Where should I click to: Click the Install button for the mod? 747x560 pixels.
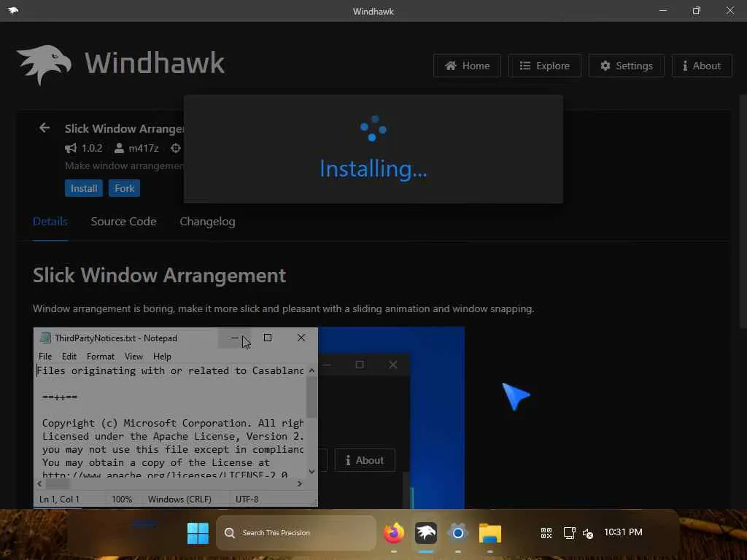(x=84, y=188)
